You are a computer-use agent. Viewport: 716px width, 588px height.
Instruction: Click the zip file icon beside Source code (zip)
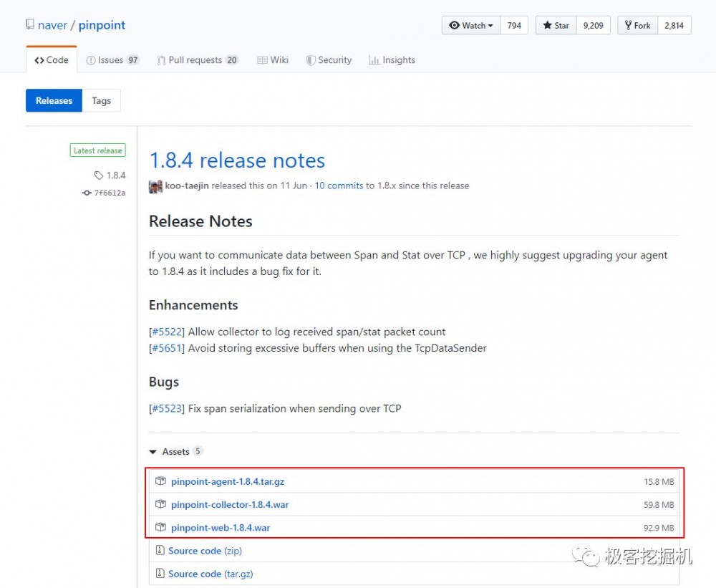pos(160,551)
